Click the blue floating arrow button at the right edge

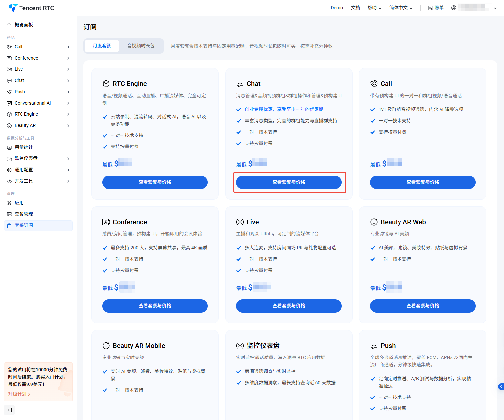pos(501,387)
